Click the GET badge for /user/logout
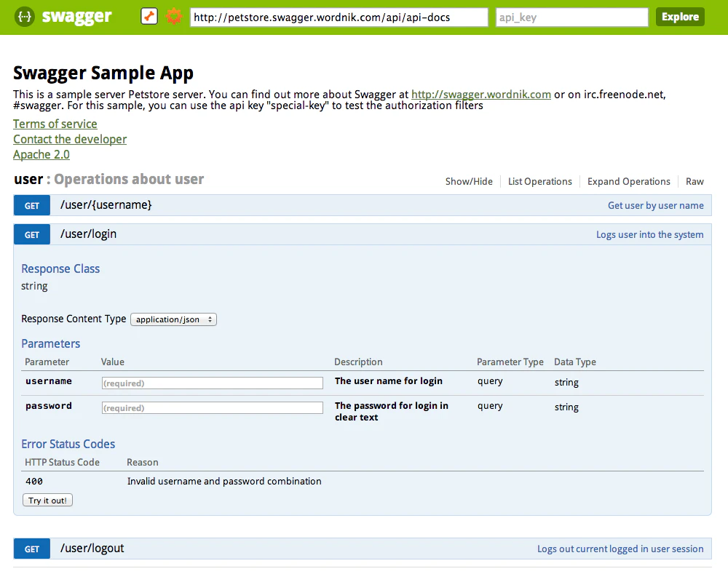 (x=31, y=549)
